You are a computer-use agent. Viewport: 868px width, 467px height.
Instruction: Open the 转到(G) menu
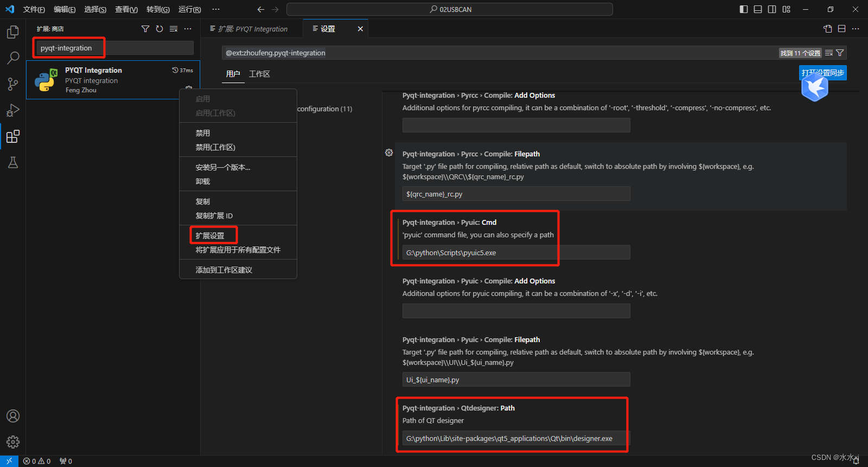[x=158, y=9]
